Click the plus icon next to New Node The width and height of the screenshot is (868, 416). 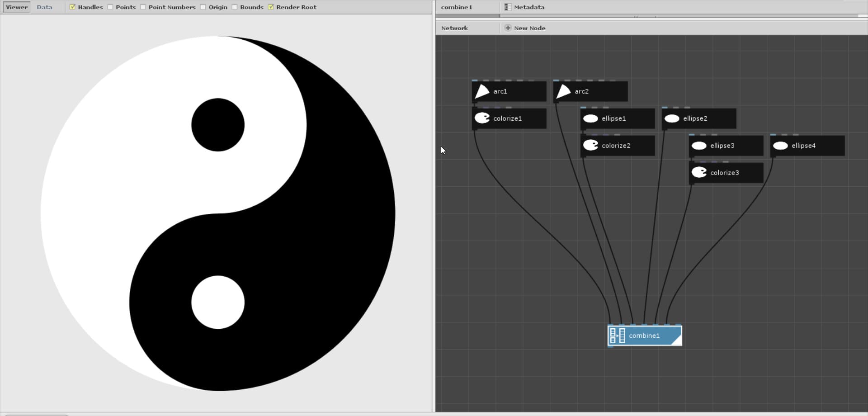coord(507,28)
